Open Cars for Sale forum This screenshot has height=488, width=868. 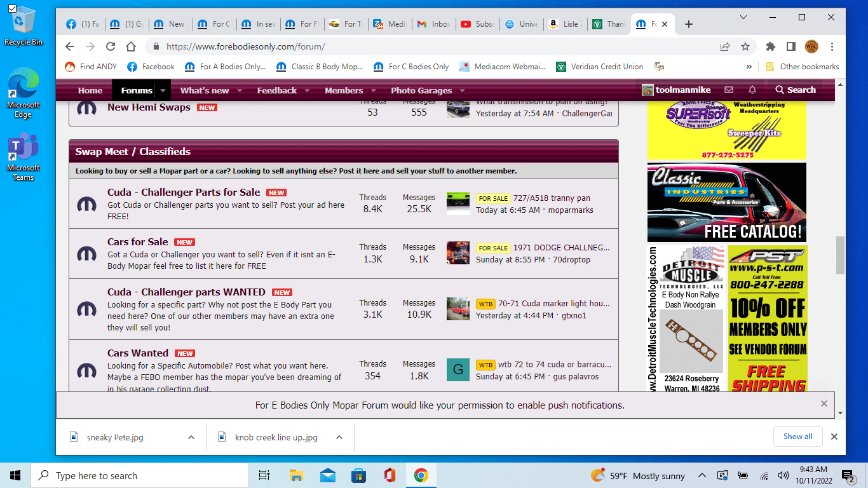138,241
